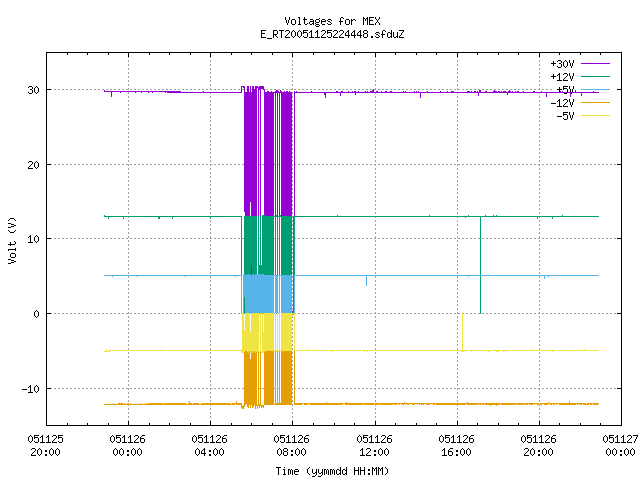Click the x-axis label 051125 20:00
The height and width of the screenshot is (480, 640).
(45, 446)
